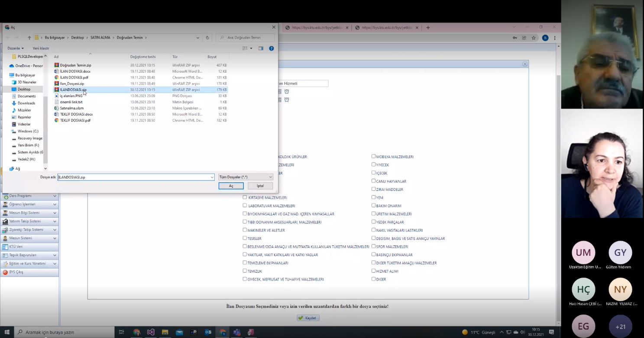Expand the Düzenle dropdown menu
The height and width of the screenshot is (338, 644).
tap(16, 48)
